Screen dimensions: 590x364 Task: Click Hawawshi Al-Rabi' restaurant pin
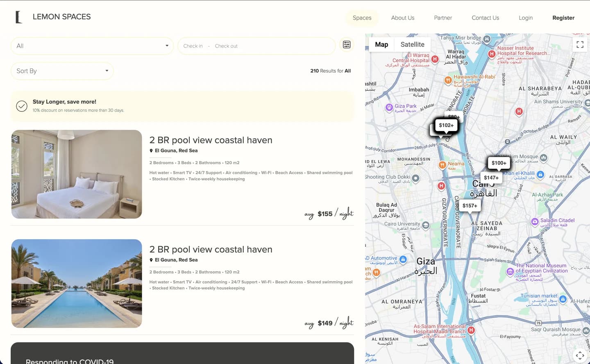pyautogui.click(x=448, y=80)
